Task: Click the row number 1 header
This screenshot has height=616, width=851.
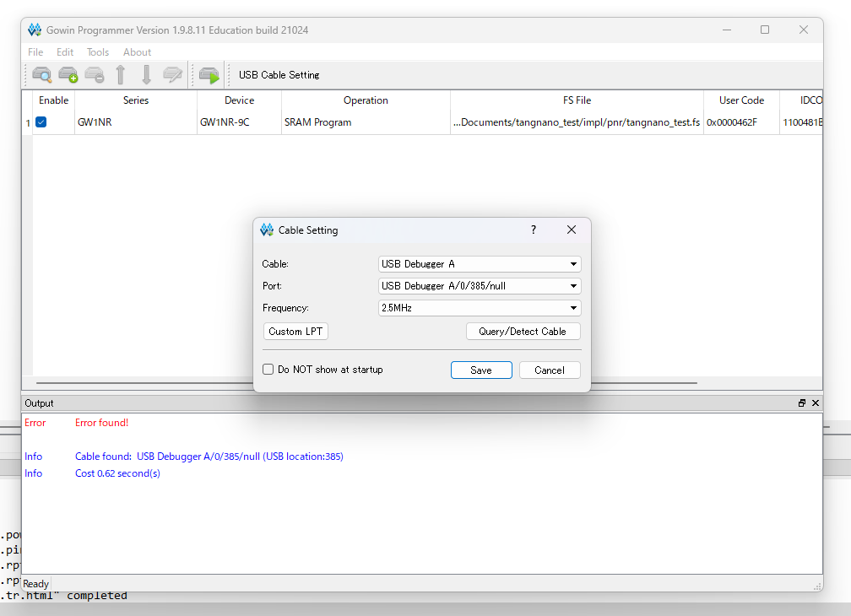Action: (x=28, y=123)
